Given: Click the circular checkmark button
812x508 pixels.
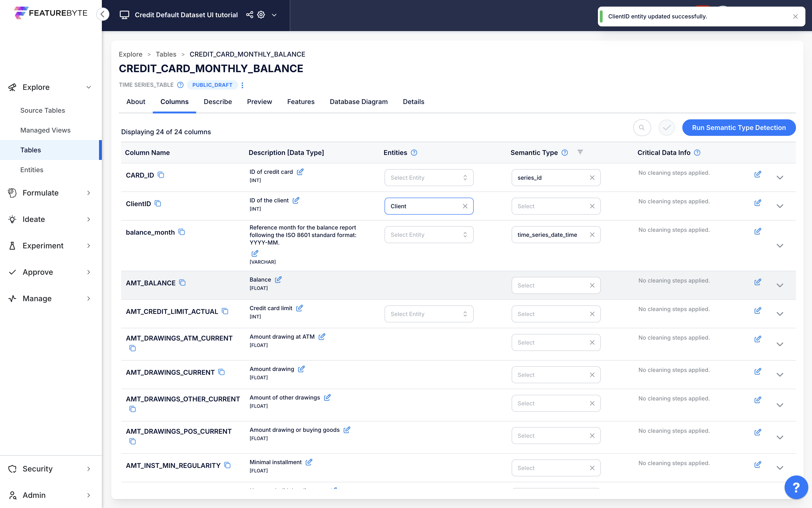Looking at the screenshot, I should [x=666, y=128].
